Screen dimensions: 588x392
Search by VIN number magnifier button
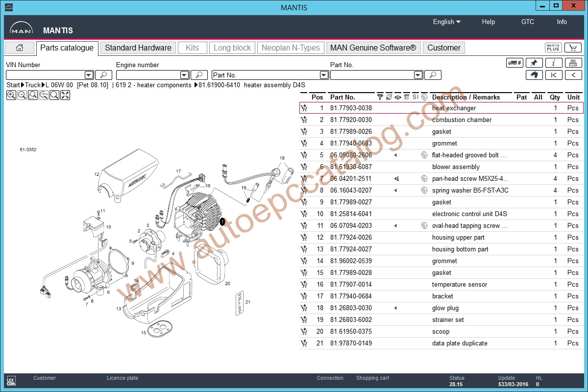103,75
